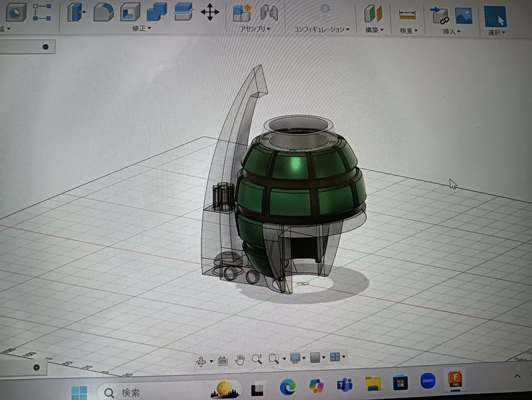This screenshot has height=400, width=532.
Task: Click the Look At icon in navigation bar
Action: pyautogui.click(x=222, y=361)
